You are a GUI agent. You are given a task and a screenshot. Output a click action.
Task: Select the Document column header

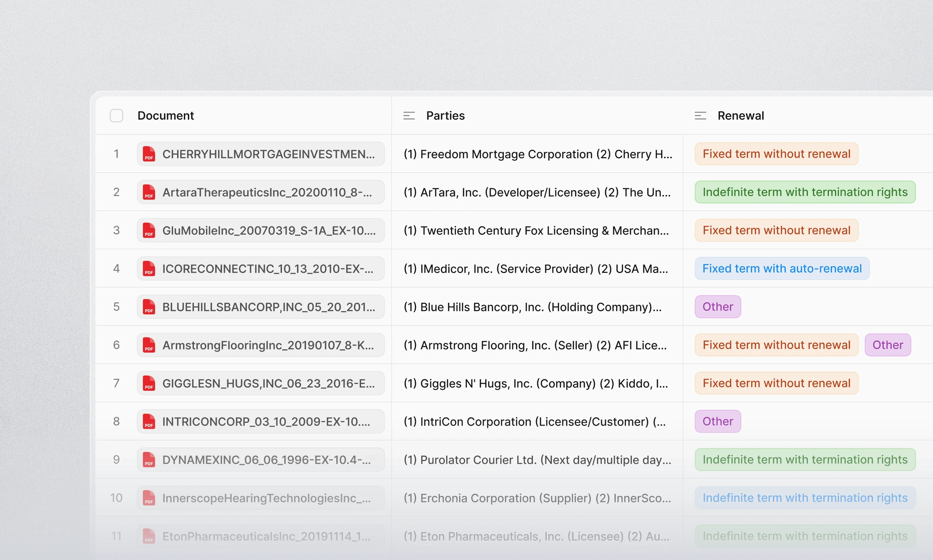166,116
